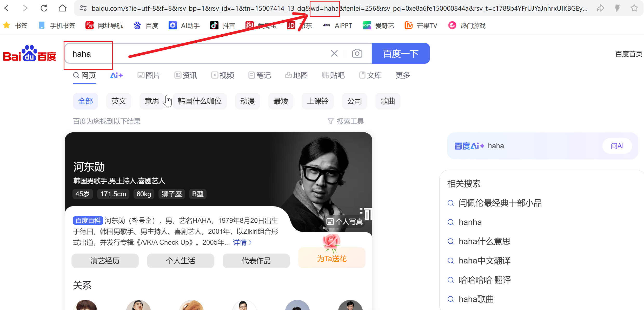Reload the current Baidu page
The image size is (644, 310).
[x=44, y=8]
